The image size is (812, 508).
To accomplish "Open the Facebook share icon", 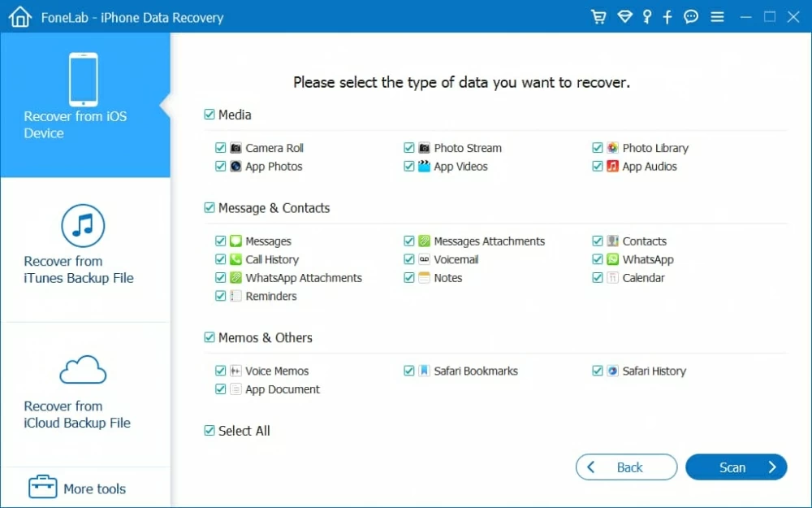I will coord(667,16).
